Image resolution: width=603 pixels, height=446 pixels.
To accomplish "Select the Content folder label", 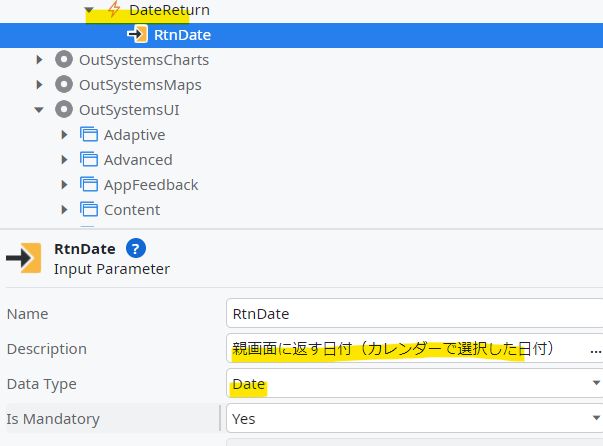I will click(x=132, y=210).
